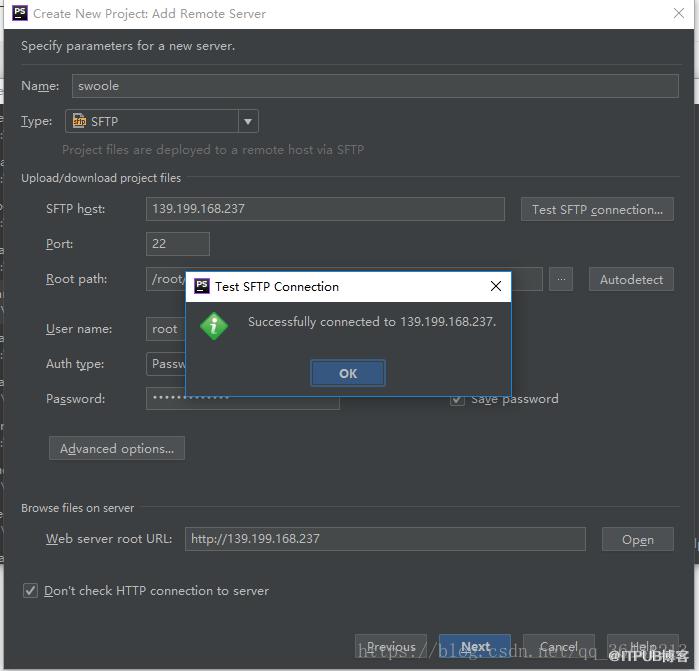Close the Test SFTP Connection popup

click(x=496, y=286)
